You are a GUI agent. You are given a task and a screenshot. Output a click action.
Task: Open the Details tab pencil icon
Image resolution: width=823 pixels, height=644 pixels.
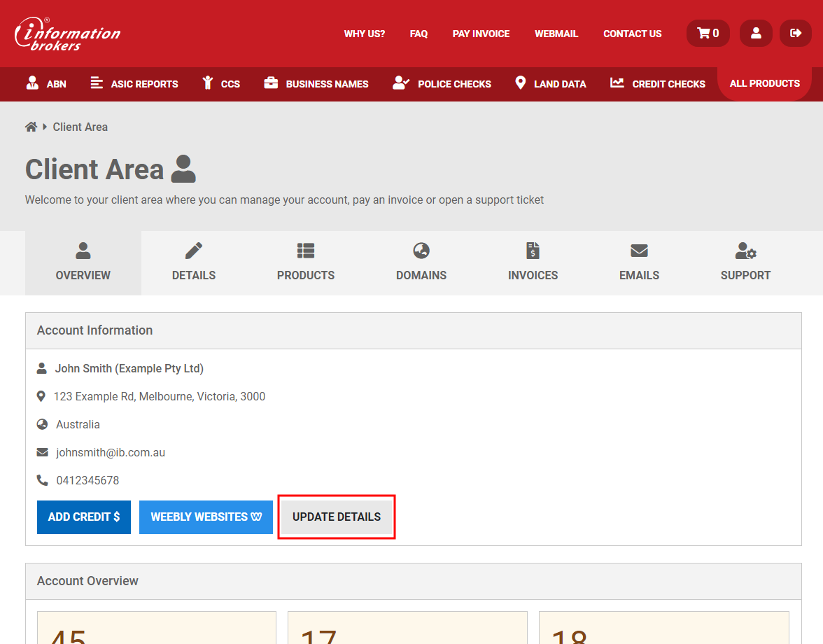coord(194,251)
